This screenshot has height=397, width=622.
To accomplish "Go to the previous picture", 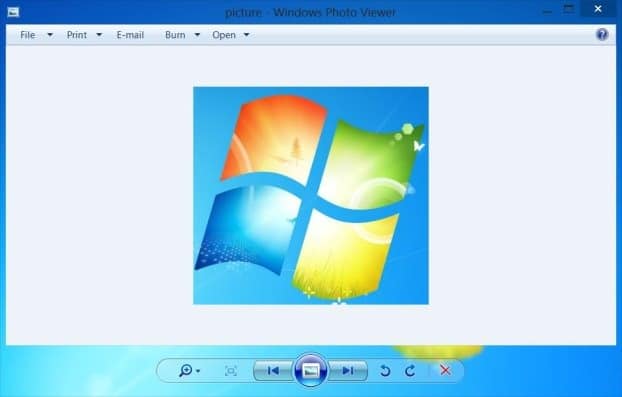I will click(x=273, y=370).
